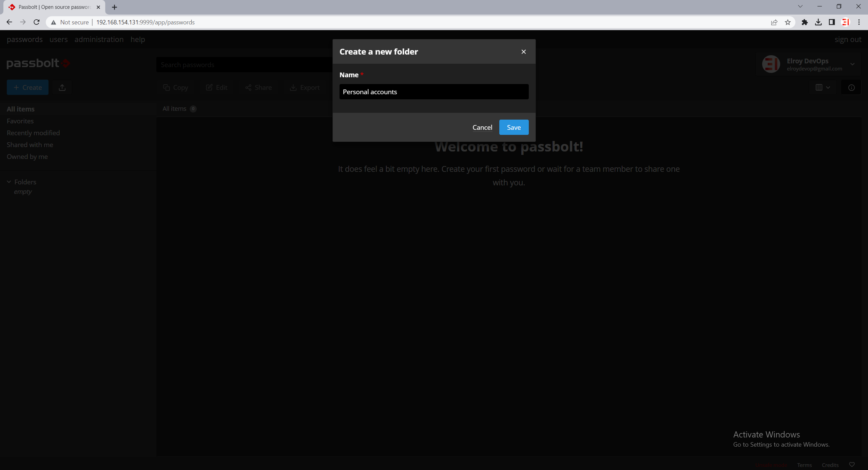The height and width of the screenshot is (470, 868).
Task: Open the users menu item
Action: 58,39
